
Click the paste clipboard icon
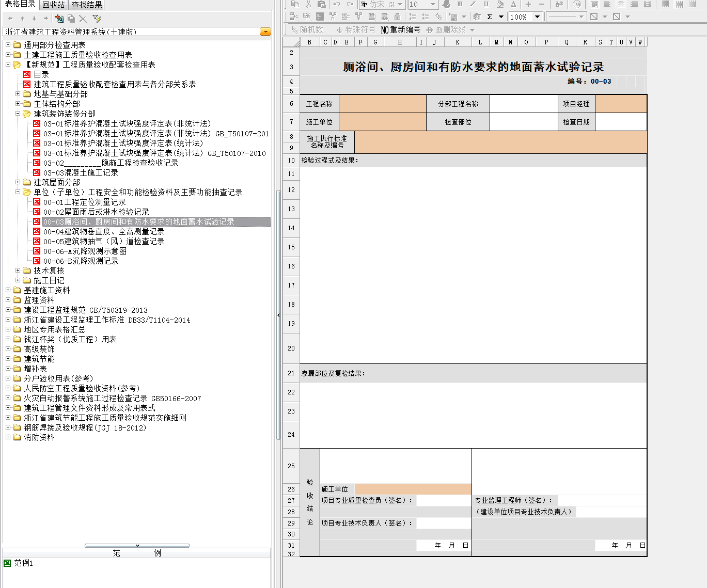(321, 4)
